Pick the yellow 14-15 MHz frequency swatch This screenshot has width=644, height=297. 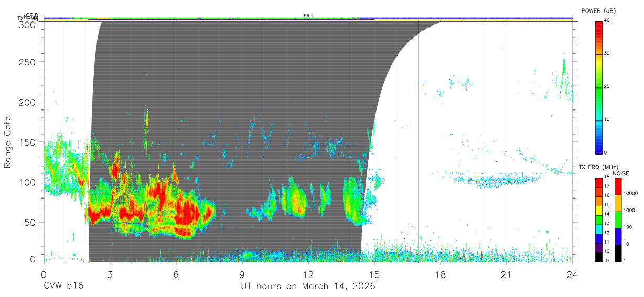[598, 210]
